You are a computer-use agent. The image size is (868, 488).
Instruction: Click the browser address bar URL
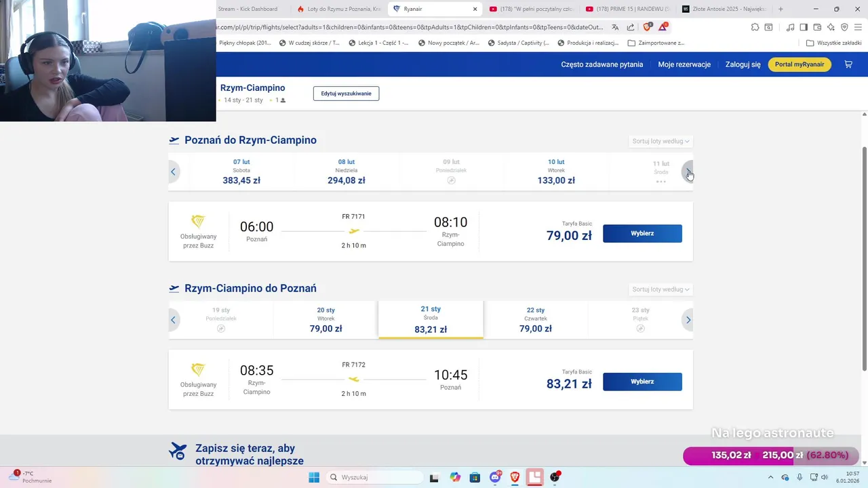(410, 27)
